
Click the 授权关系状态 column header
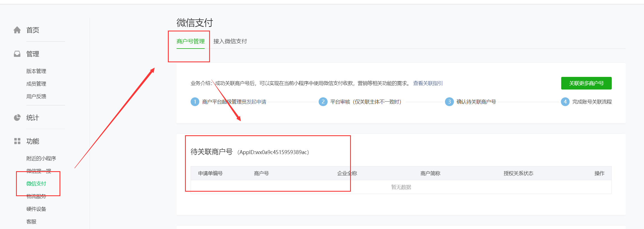(519, 173)
